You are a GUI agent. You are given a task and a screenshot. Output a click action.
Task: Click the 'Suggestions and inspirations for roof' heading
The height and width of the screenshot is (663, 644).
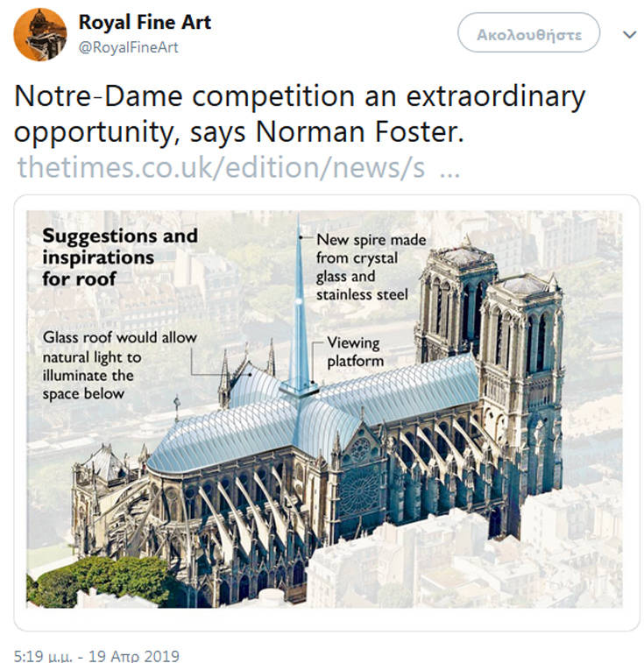coord(120,257)
